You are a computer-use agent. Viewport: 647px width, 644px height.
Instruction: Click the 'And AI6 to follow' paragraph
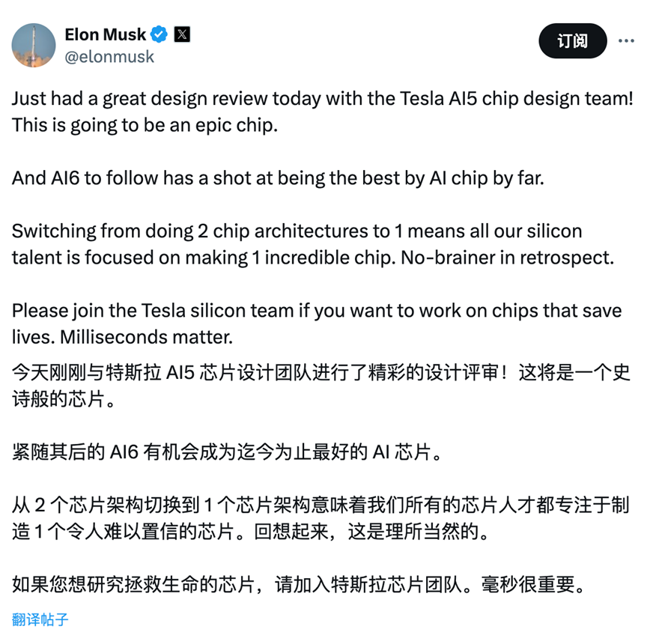(x=278, y=178)
